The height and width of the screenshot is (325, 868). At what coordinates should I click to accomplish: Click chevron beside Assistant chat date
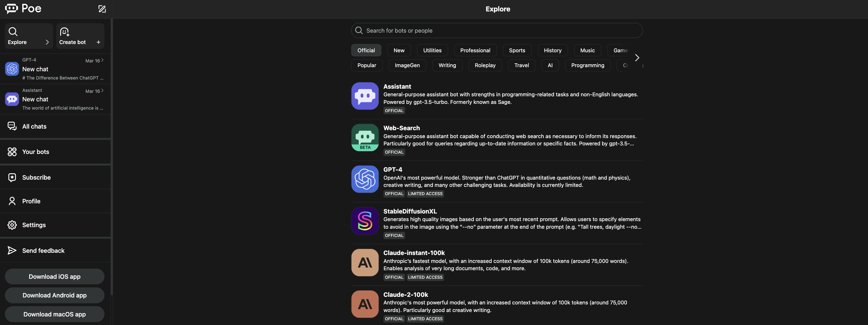click(102, 90)
